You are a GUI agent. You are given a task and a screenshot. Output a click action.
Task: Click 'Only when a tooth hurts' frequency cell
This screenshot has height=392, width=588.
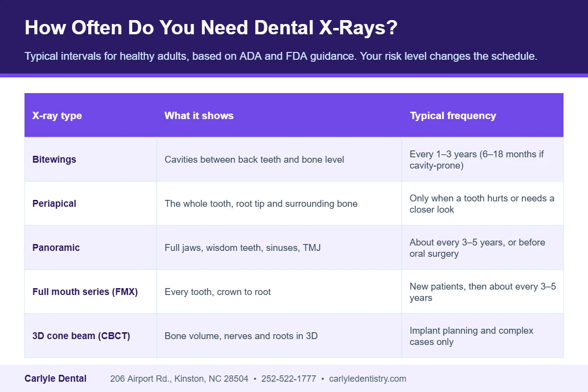pyautogui.click(x=482, y=204)
